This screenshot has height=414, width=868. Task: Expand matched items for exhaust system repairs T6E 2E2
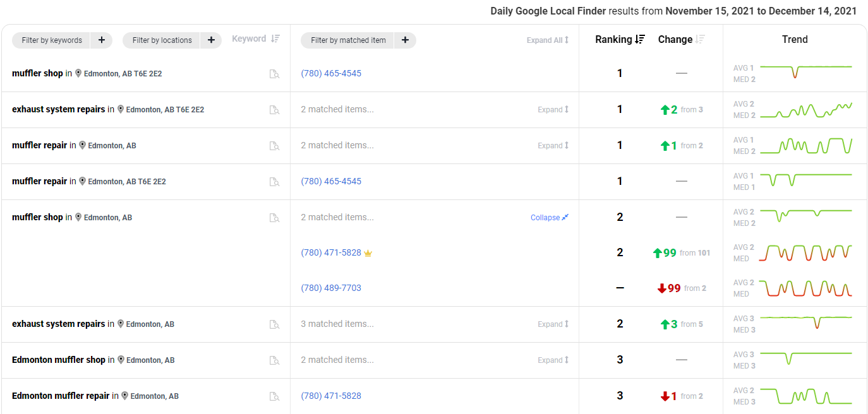point(553,110)
